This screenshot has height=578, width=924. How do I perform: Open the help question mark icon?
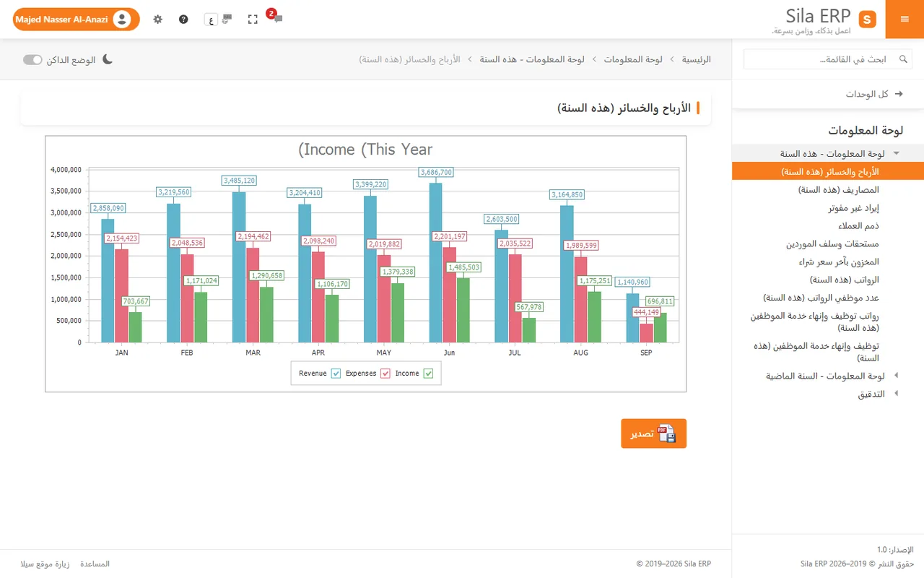(183, 20)
